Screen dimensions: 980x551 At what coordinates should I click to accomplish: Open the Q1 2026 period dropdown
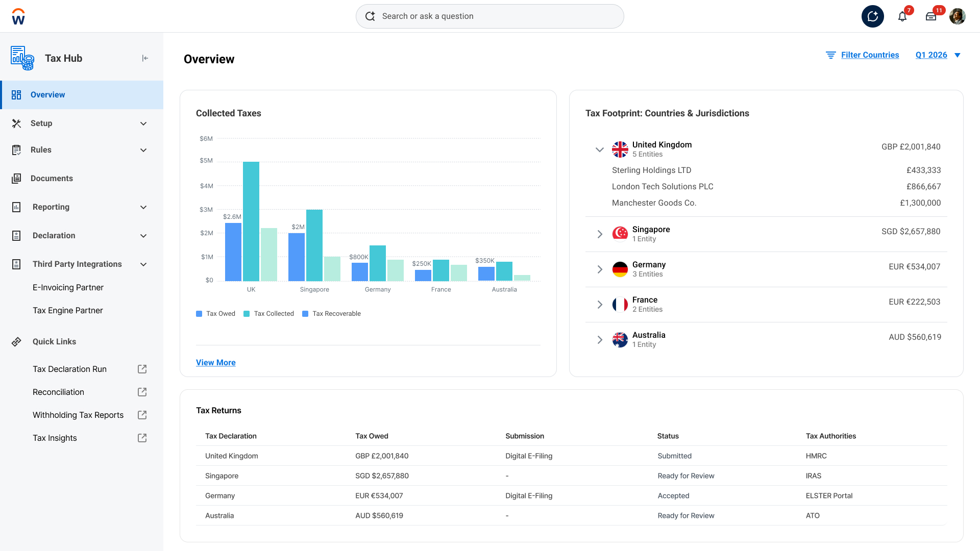(938, 55)
